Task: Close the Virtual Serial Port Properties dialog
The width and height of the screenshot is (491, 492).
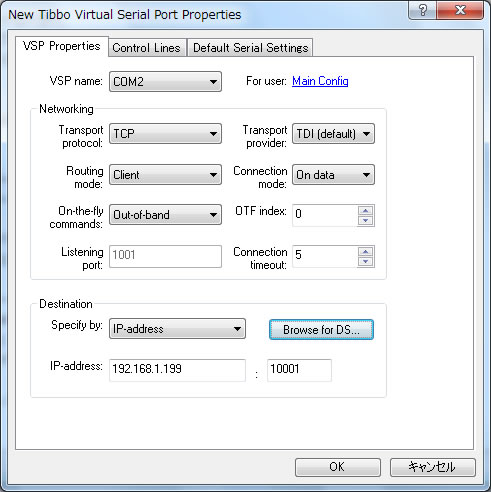Action: [460, 10]
